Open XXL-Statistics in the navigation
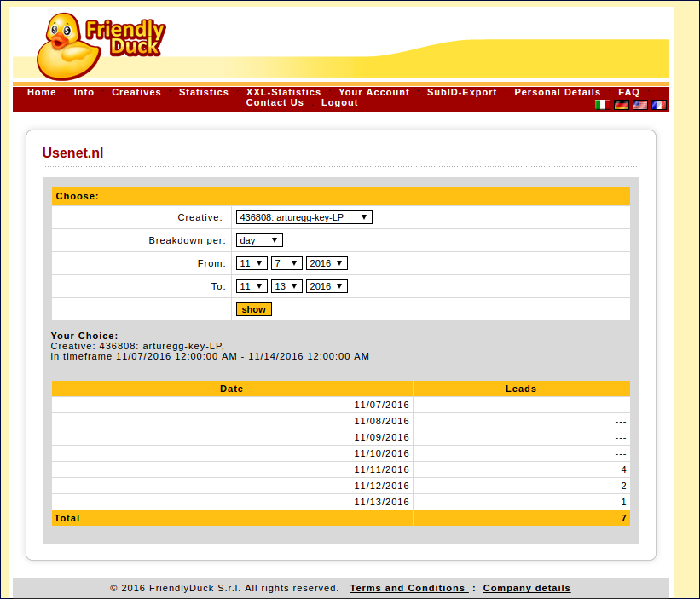 [x=283, y=92]
